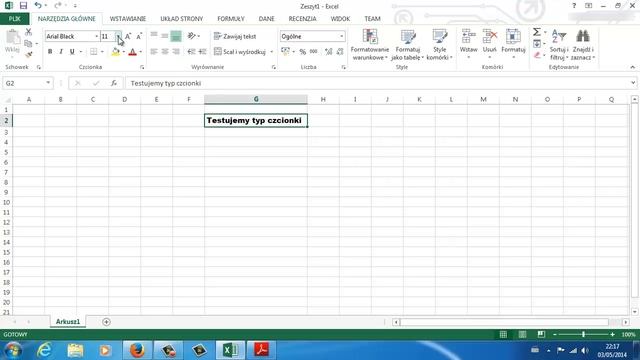Decrease cell indent
640x360 pixels.
pyautogui.click(x=191, y=51)
